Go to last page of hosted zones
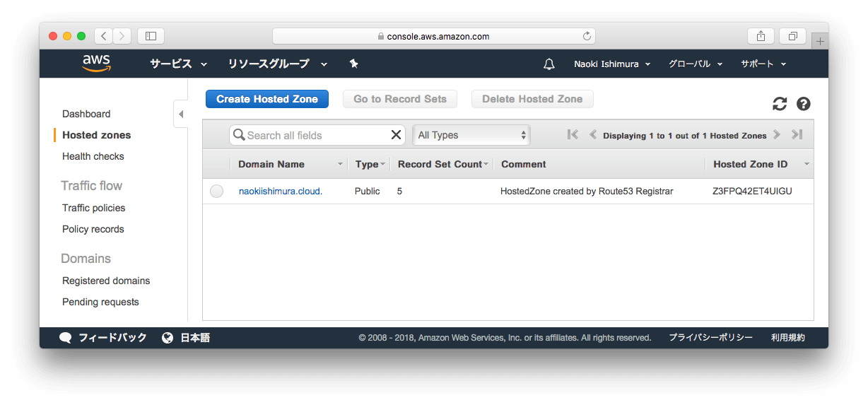The width and height of the screenshot is (868, 405). click(x=797, y=135)
